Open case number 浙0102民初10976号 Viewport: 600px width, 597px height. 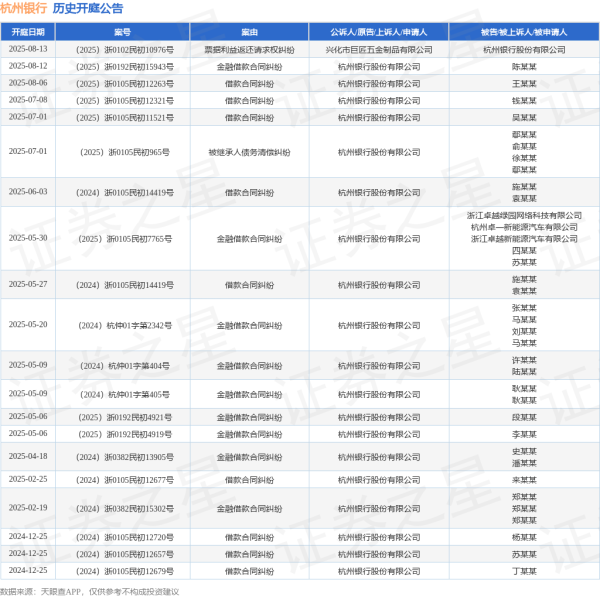click(x=125, y=49)
